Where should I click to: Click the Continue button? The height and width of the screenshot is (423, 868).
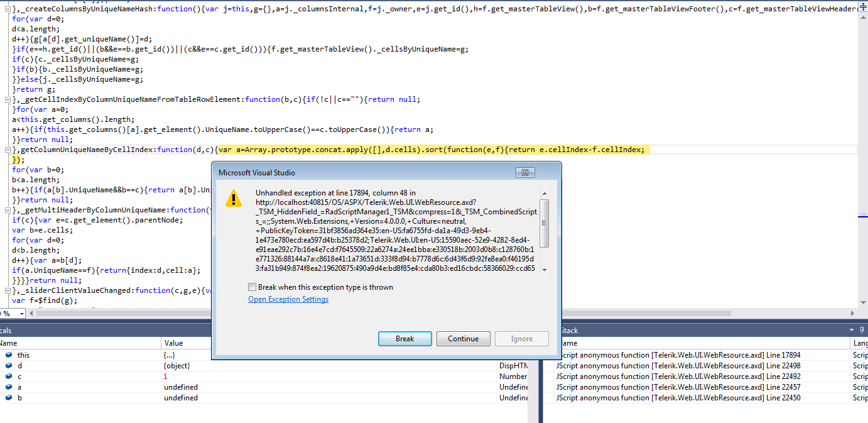[x=463, y=339]
